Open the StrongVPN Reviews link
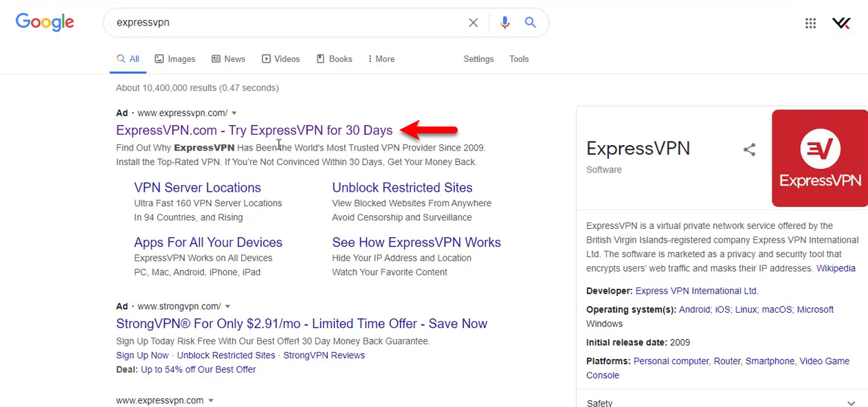The width and height of the screenshot is (868, 407). [324, 355]
